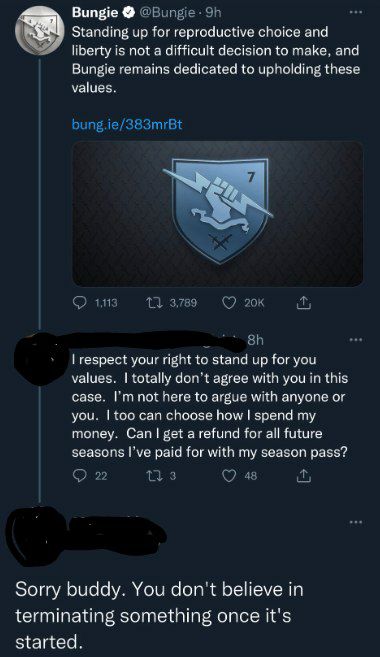Click the Bungie account name
380x657 pixels.
point(95,13)
